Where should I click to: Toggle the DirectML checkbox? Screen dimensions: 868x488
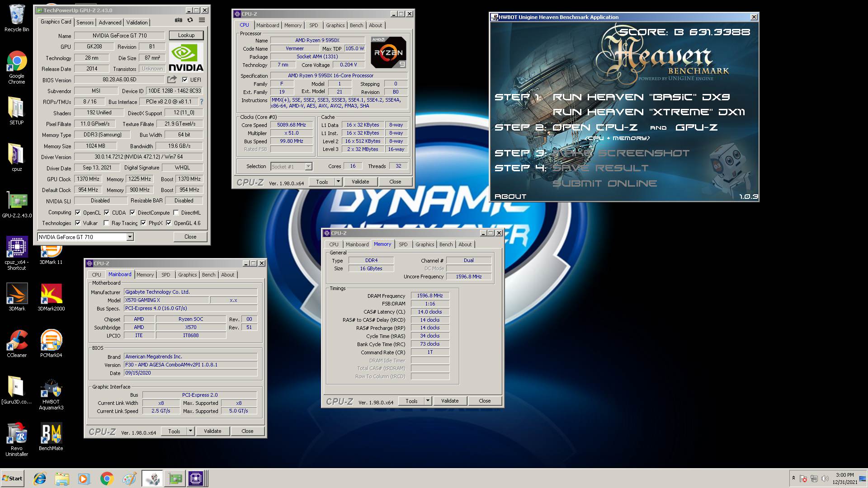pos(176,212)
